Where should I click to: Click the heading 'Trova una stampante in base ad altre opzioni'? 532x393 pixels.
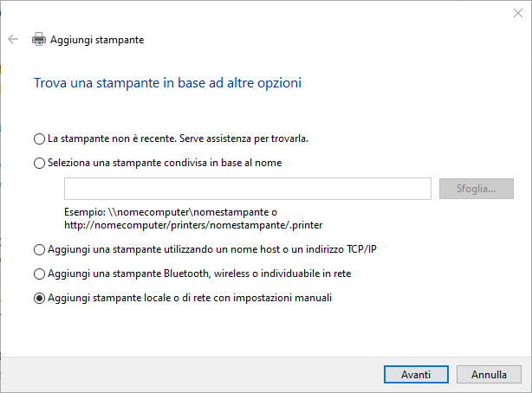tap(167, 83)
